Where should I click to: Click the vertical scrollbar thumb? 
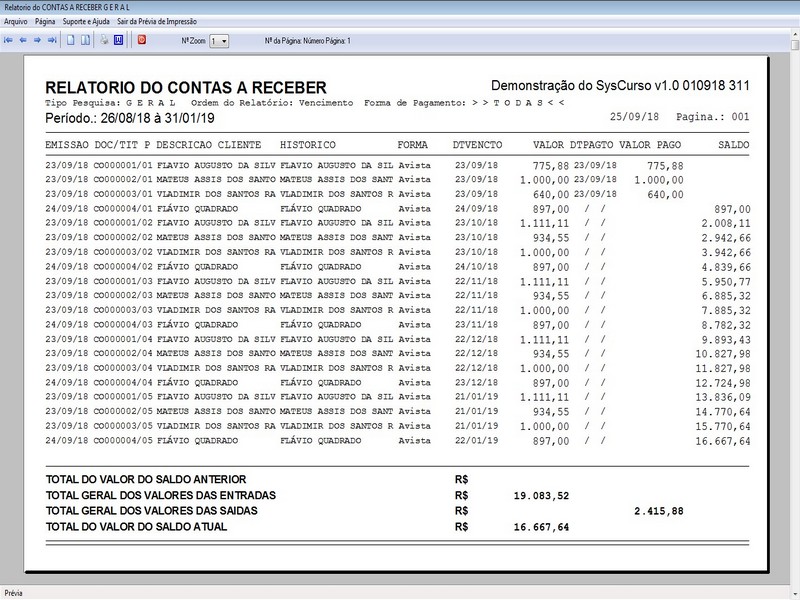click(795, 45)
